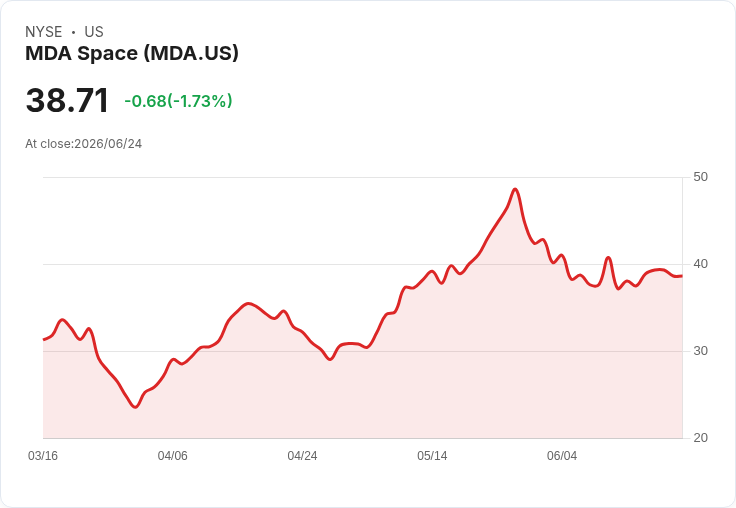Click the rightmost end of the price line
The height and width of the screenshot is (508, 736).
pyautogui.click(x=682, y=276)
